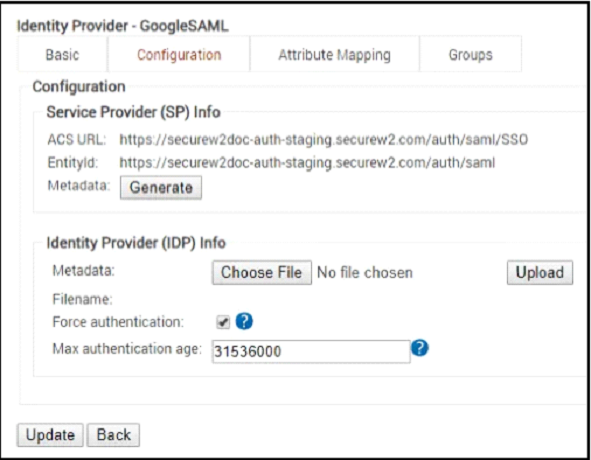Click the Back button

[113, 435]
